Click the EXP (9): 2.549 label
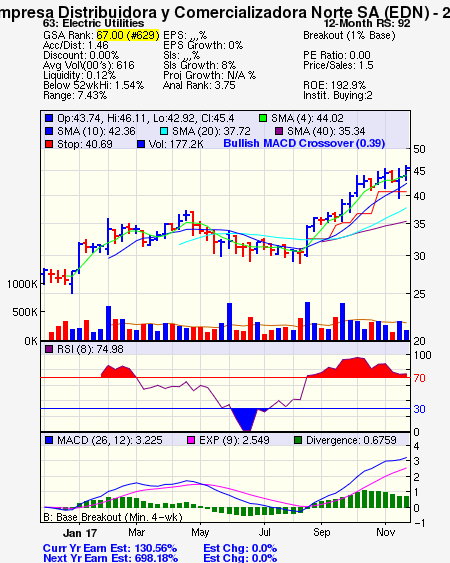The height and width of the screenshot is (563, 450). [x=234, y=440]
